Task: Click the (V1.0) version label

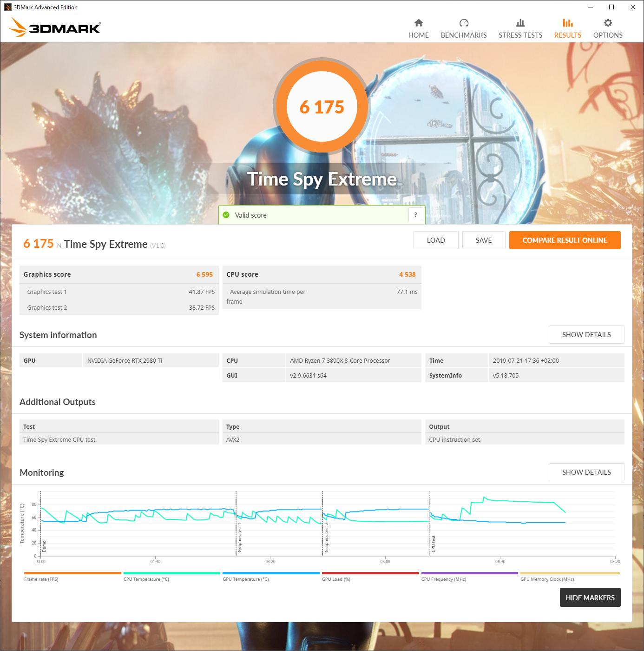Action: (158, 246)
